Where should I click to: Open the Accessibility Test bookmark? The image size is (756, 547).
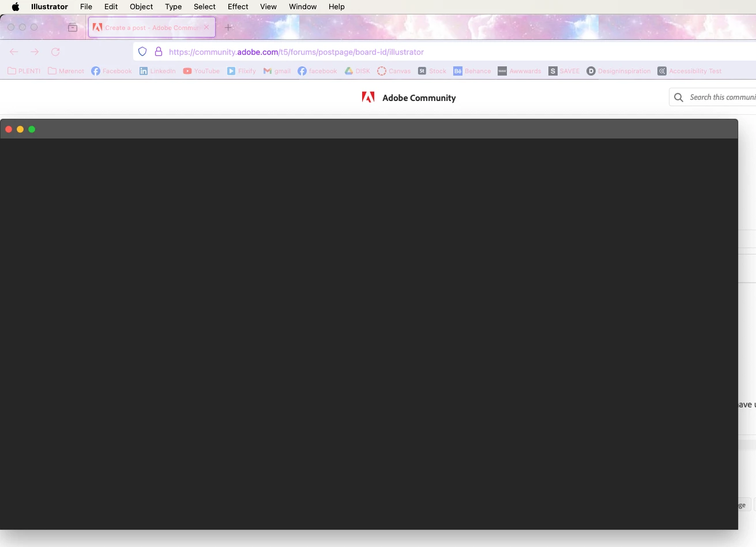coord(690,71)
